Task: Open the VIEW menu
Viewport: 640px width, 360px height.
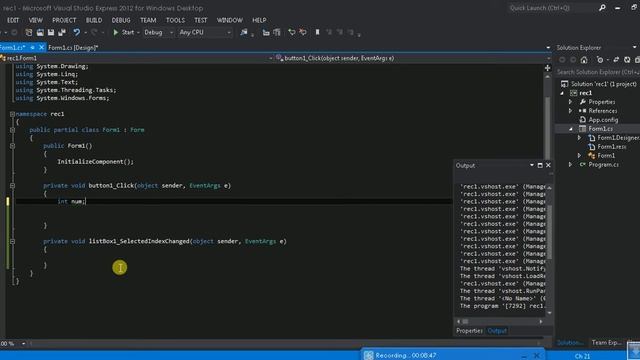Action: pos(36,20)
